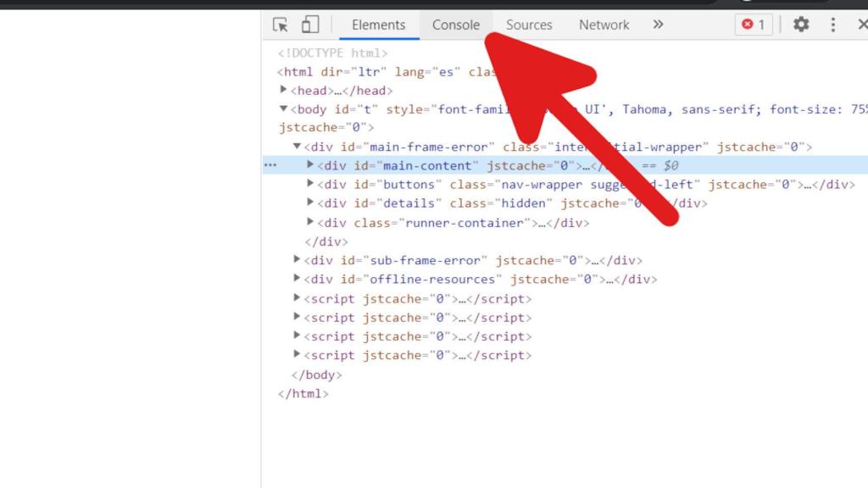
Task: Toggle the device emulation toolbar
Action: (x=309, y=25)
